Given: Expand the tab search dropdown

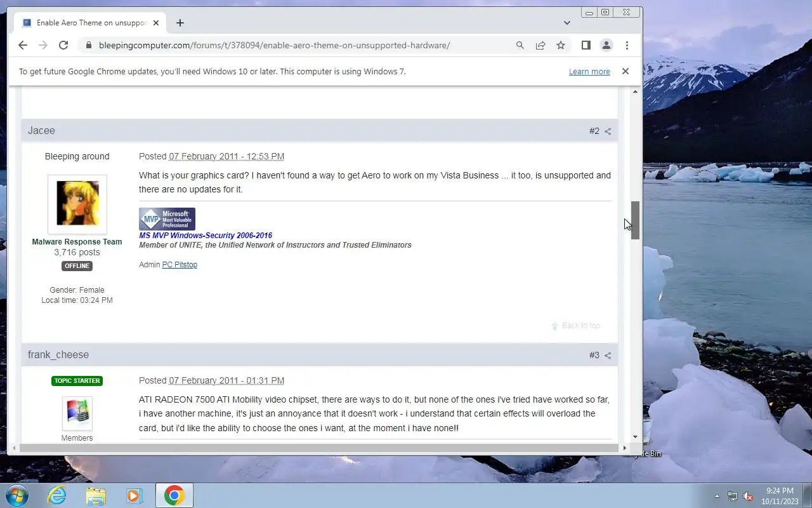Looking at the screenshot, I should click(566, 23).
